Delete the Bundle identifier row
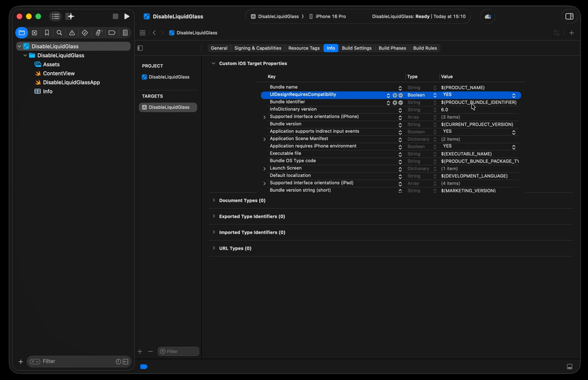This screenshot has width=588, height=380. [x=401, y=103]
